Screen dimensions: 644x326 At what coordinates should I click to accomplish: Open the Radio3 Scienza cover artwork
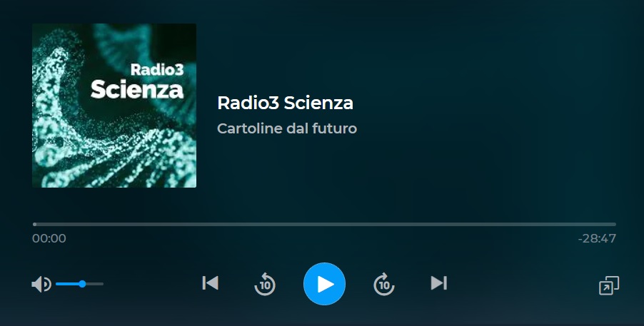[114, 106]
